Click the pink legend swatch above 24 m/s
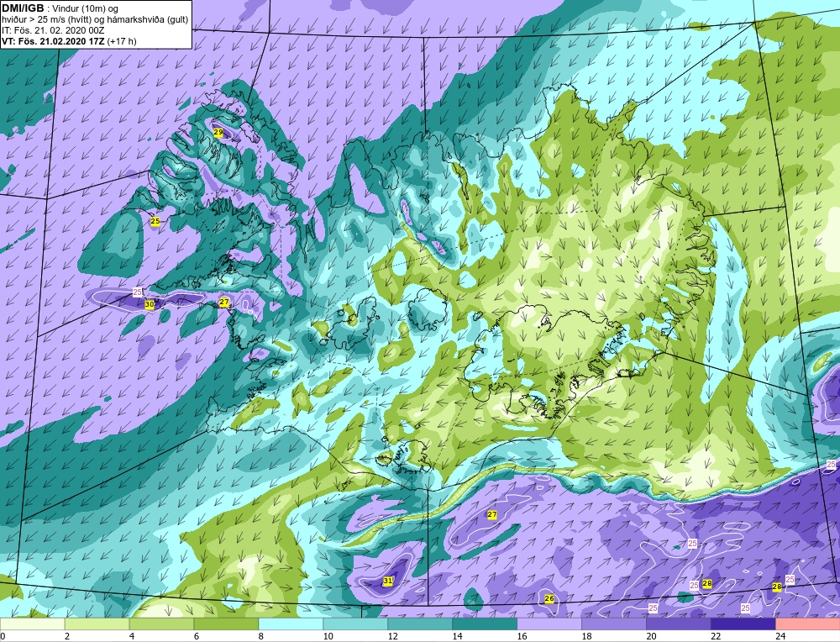 tap(807, 624)
